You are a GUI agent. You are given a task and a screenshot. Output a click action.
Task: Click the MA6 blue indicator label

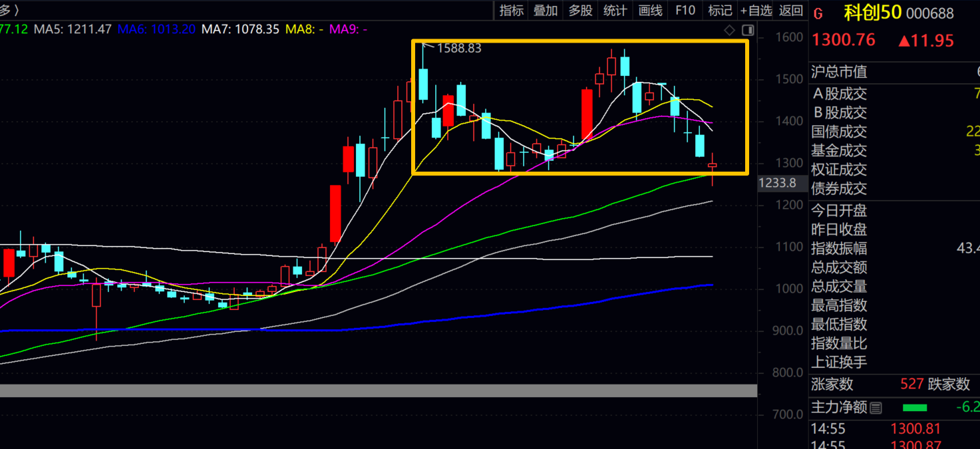point(156,29)
